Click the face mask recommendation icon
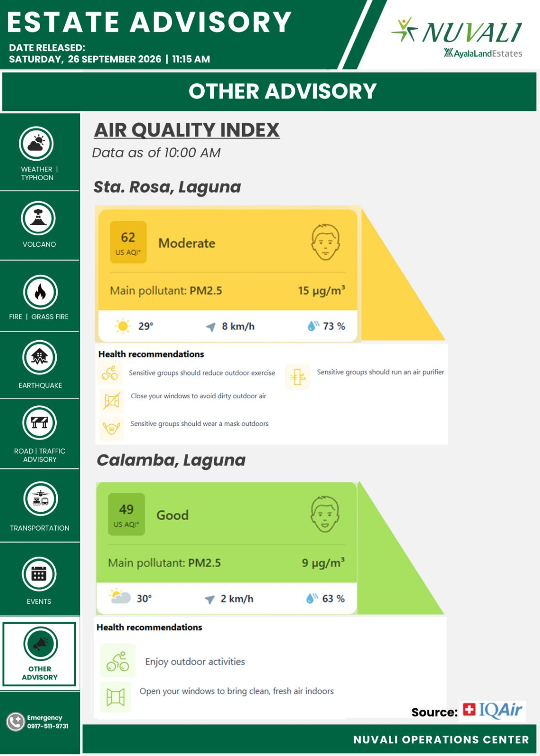Viewport: 540px width, 756px height. tap(112, 428)
